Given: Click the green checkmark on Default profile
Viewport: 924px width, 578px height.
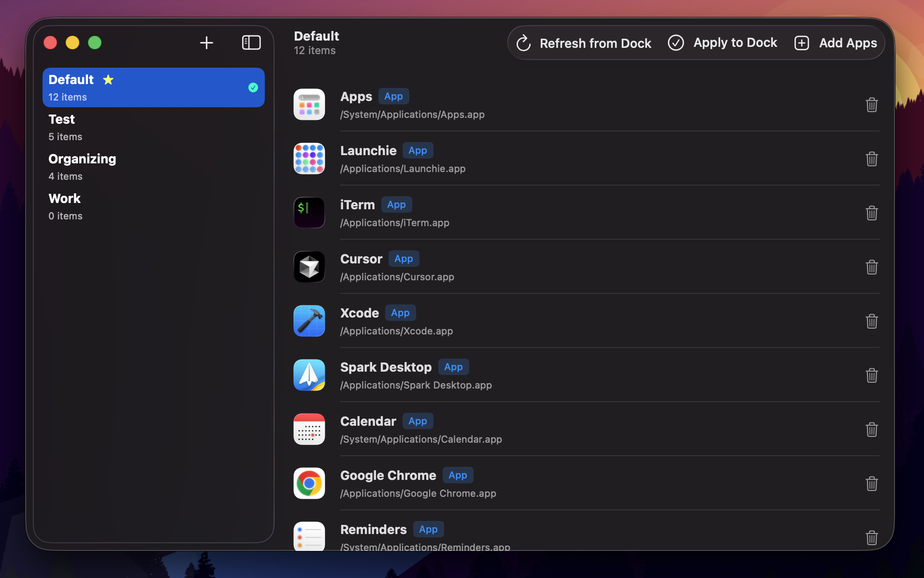Looking at the screenshot, I should point(252,87).
